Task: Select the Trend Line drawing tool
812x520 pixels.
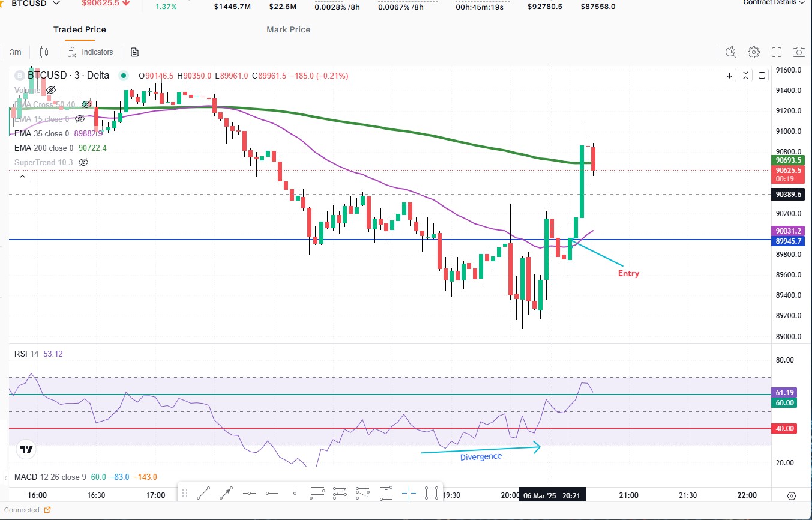Action: click(203, 492)
